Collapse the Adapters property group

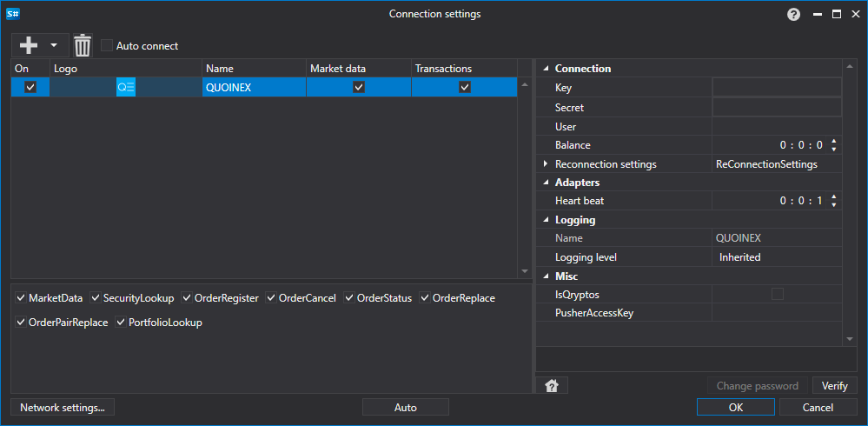546,183
